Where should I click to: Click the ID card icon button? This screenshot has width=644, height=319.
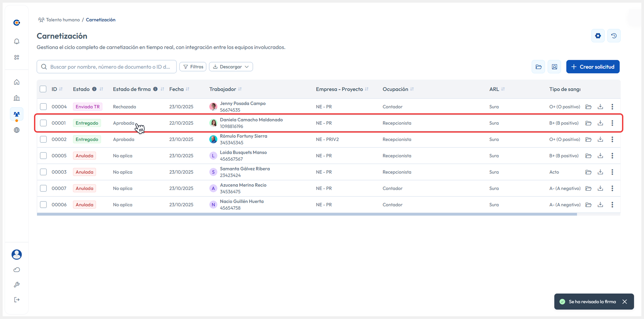[554, 67]
